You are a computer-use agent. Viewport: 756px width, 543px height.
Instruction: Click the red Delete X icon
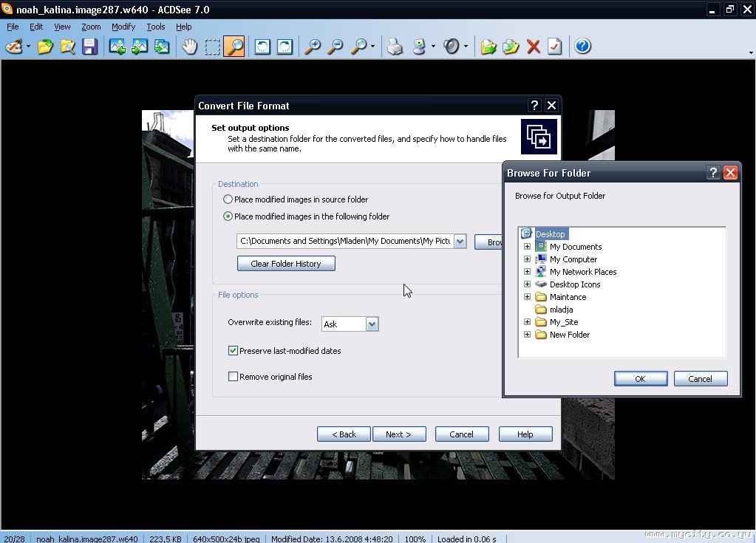[533, 47]
